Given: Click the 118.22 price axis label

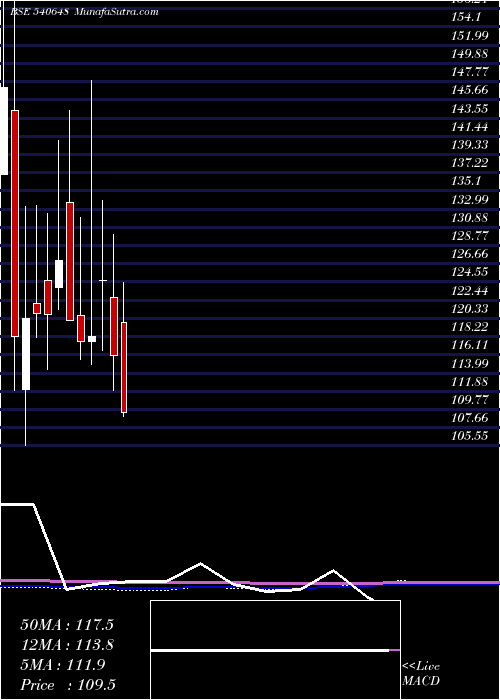Looking at the screenshot, I should [x=470, y=327].
